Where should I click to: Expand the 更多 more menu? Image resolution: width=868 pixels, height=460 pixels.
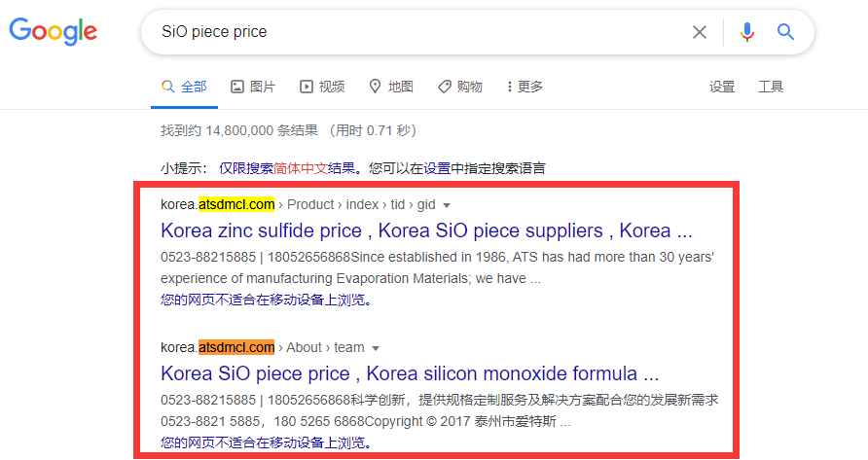click(524, 87)
